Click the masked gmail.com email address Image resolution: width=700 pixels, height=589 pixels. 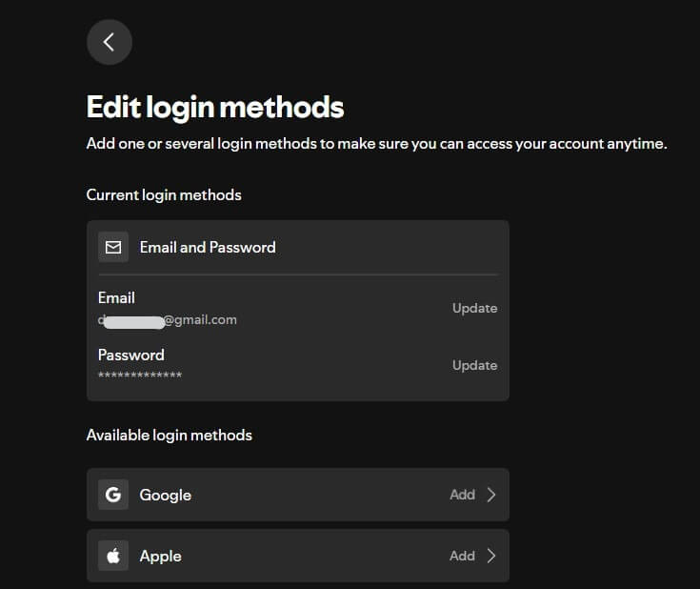click(168, 320)
